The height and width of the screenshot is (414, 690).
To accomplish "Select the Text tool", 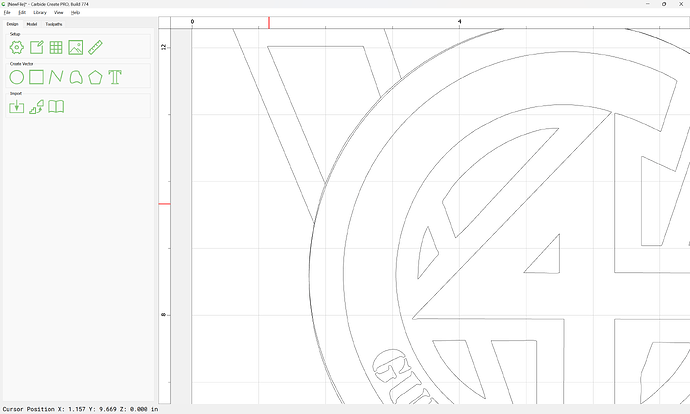I will 115,77.
